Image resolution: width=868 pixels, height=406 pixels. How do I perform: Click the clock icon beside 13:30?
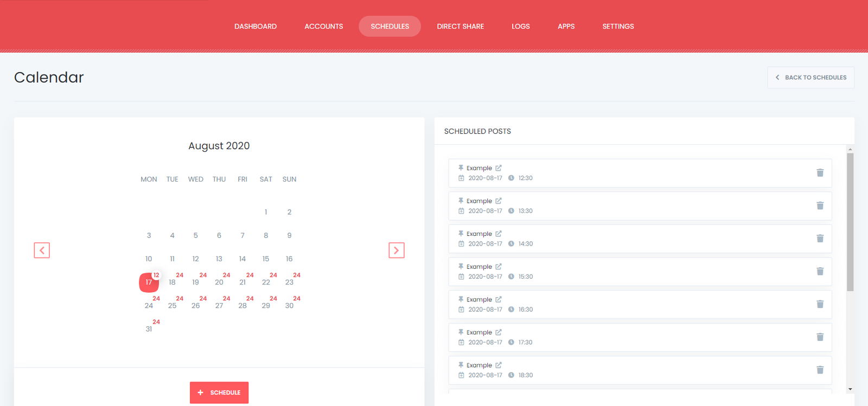click(x=511, y=211)
